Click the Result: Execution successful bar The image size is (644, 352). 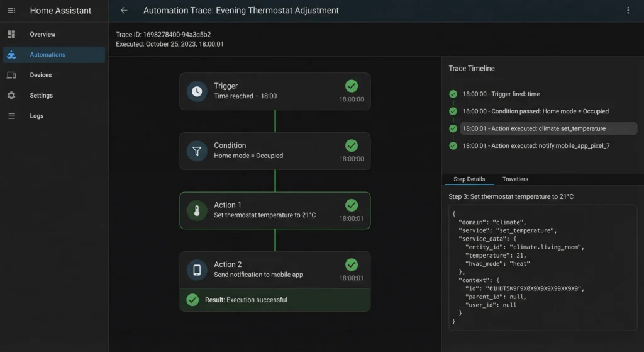point(275,300)
